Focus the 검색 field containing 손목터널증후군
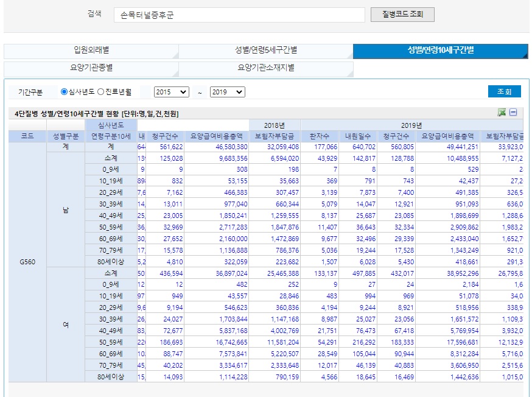The width and height of the screenshot is (532, 397). (x=239, y=15)
